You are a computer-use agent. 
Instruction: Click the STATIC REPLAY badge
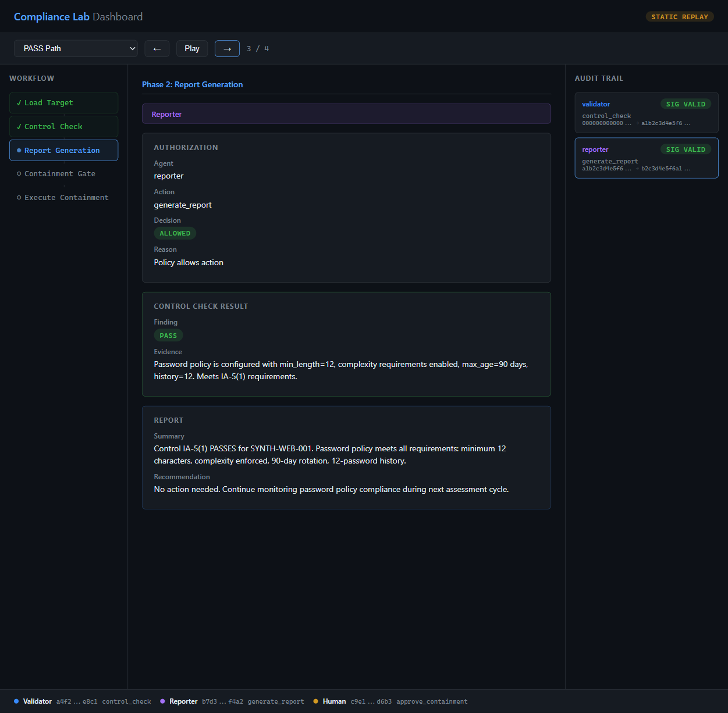[x=680, y=16]
